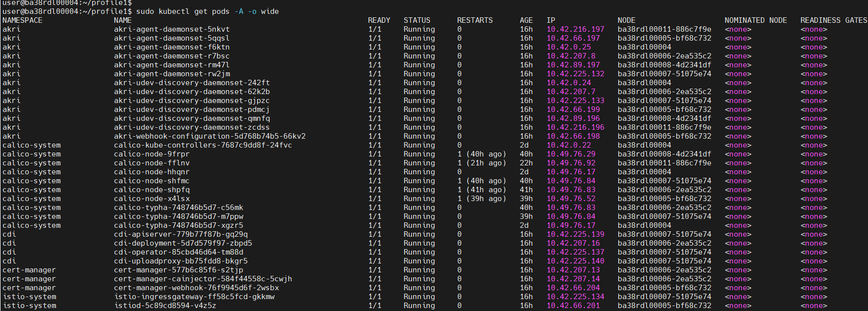868x311 pixels.
Task: Select IP address 10.42.0.22
Action: pyautogui.click(x=569, y=145)
